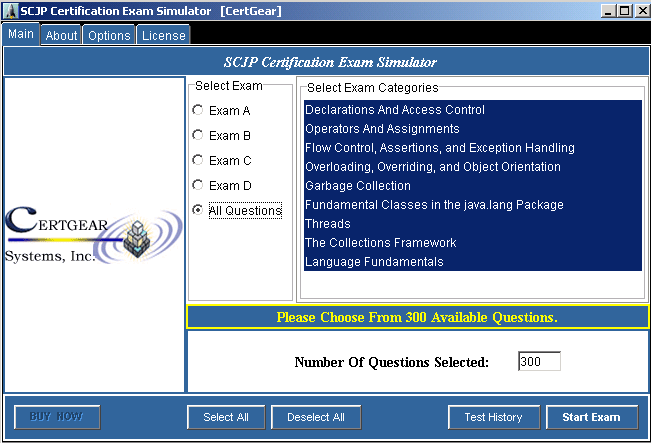The height and width of the screenshot is (443, 651).
Task: Click the Number Of Questions Selected field
Action: click(x=539, y=361)
